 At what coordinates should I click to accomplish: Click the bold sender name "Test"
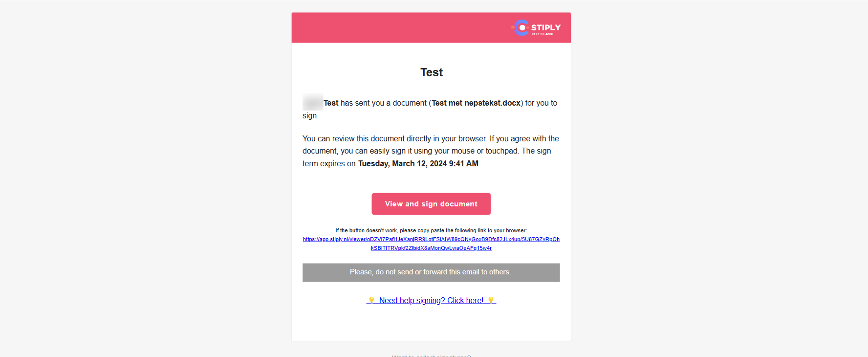coord(331,103)
